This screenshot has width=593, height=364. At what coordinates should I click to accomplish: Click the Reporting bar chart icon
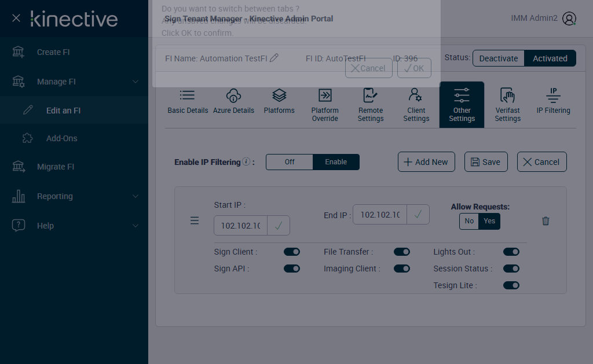point(19,196)
